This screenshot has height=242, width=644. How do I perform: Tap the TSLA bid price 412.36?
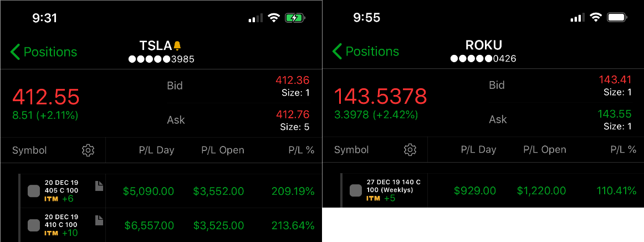pyautogui.click(x=293, y=80)
